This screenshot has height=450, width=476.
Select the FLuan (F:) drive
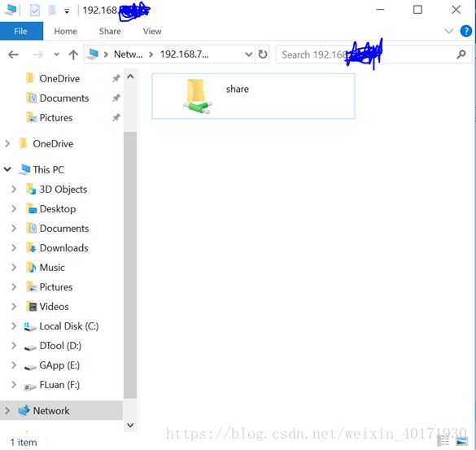[59, 385]
